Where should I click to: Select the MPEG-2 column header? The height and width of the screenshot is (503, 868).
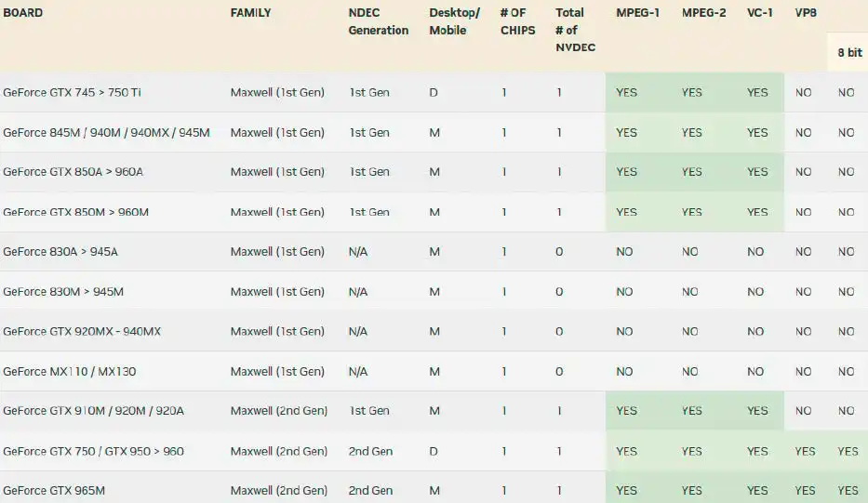coord(703,13)
